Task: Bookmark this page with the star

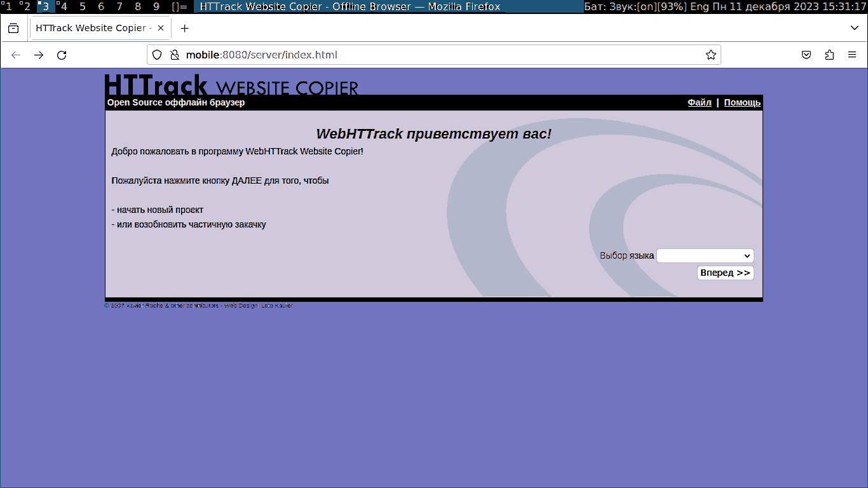Action: pyautogui.click(x=710, y=55)
